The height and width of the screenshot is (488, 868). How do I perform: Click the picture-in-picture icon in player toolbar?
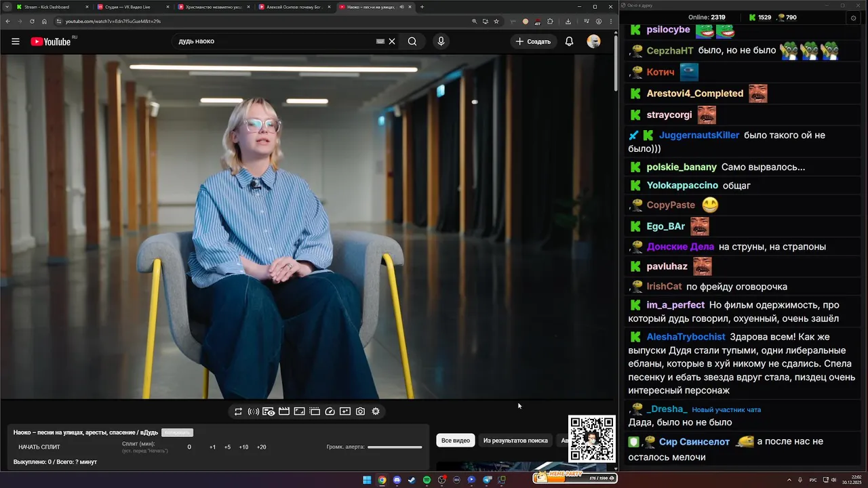pyautogui.click(x=299, y=411)
